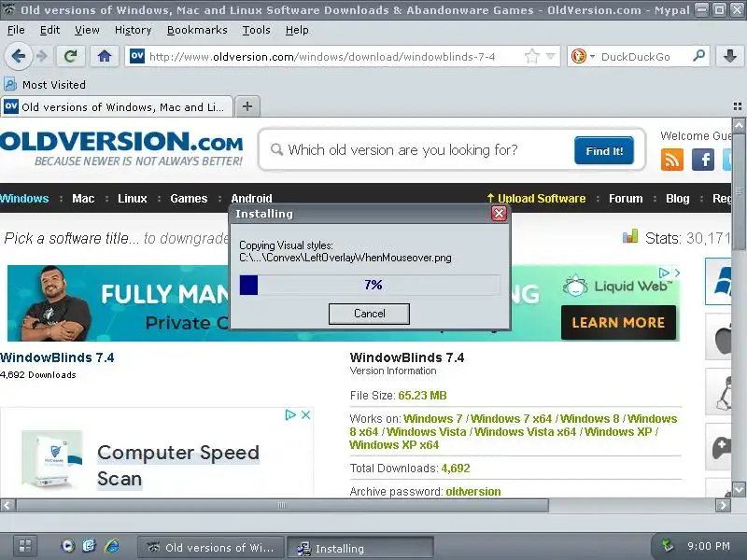Screen dimensions: 747x560
Task: Click the AdChoices icon on the Computer Speed Scan ad
Action: 290,414
